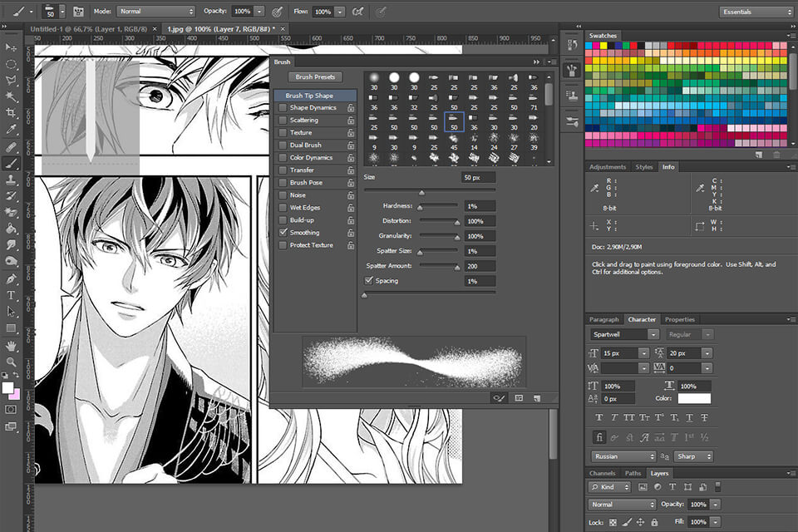Click the white text Color swatch
Image resolution: width=798 pixels, height=532 pixels.
tap(695, 398)
